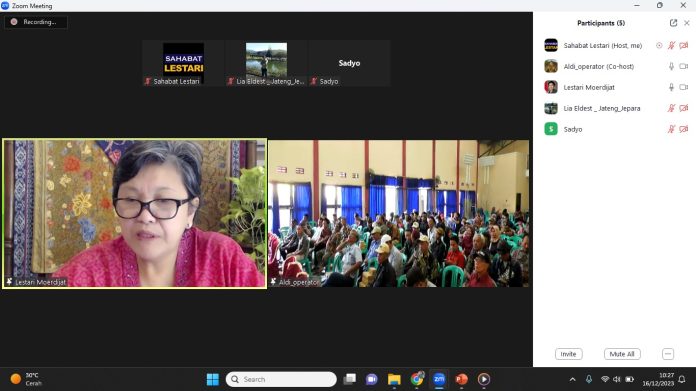Select Sahabat Lestari video thumbnail

(183, 63)
